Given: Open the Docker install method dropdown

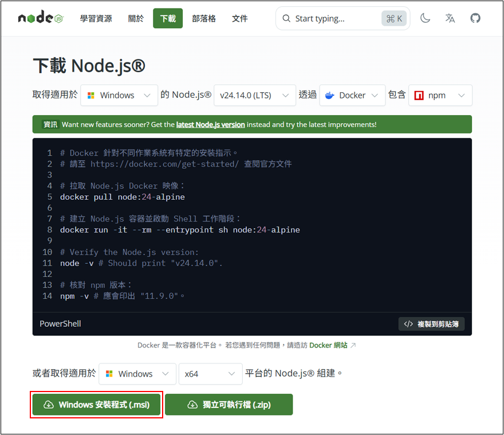Looking at the screenshot, I should (x=352, y=96).
